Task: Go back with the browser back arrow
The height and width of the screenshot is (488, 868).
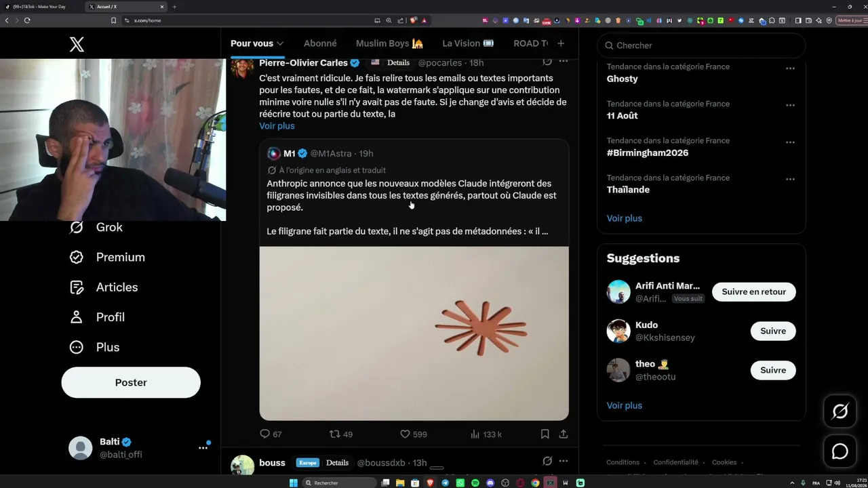Action: point(7,20)
